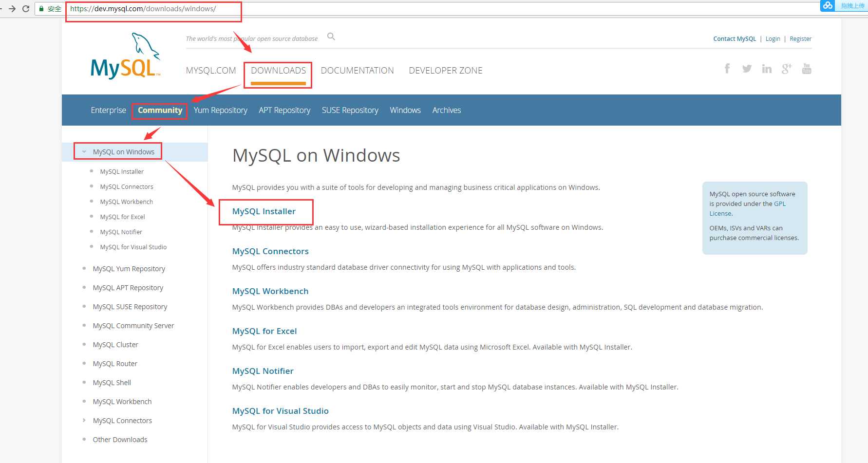Open Other Downloads sidebar item
Image resolution: width=868 pixels, height=463 pixels.
120,440
